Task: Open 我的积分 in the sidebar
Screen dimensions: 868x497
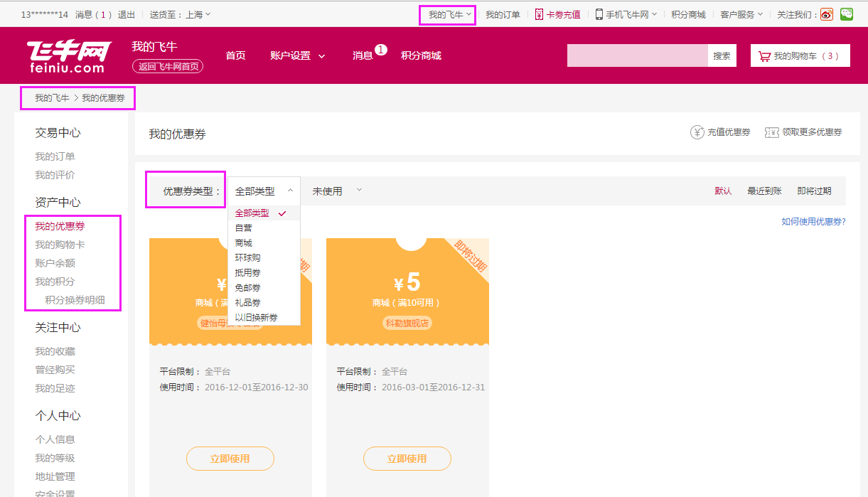Action: [55, 282]
